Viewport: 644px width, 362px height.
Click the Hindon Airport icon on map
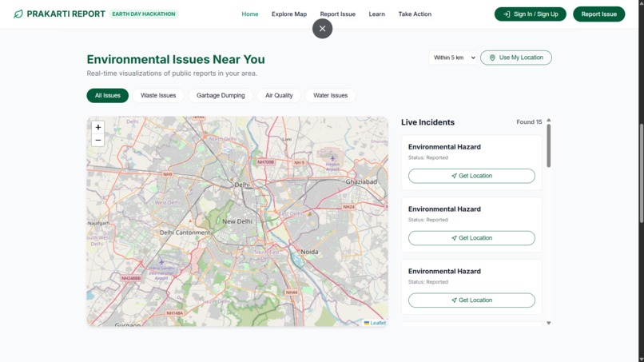(x=332, y=158)
